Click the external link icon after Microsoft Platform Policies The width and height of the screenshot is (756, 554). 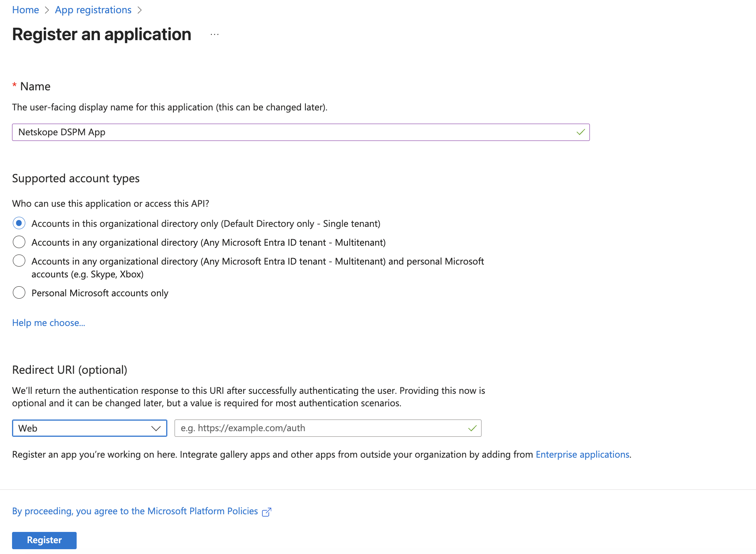pyautogui.click(x=266, y=512)
